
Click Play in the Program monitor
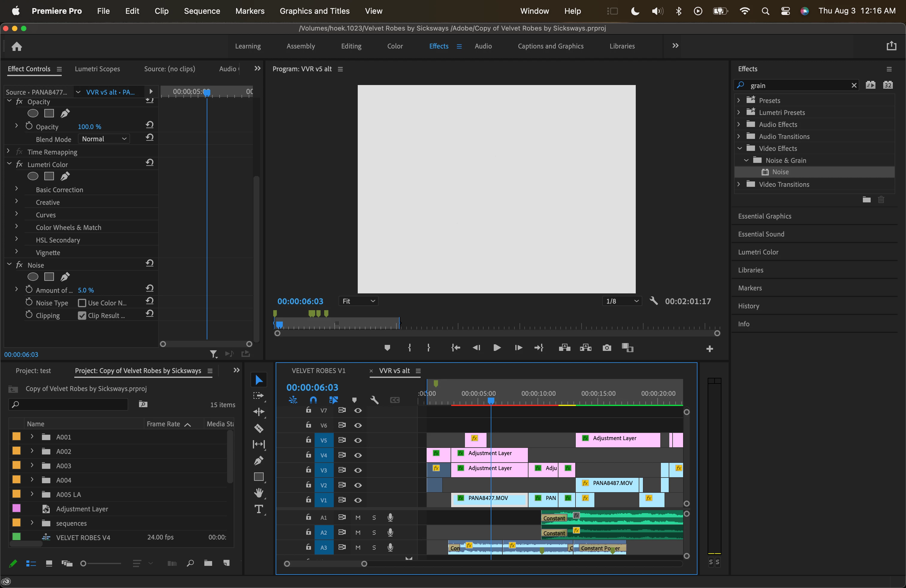coord(497,348)
